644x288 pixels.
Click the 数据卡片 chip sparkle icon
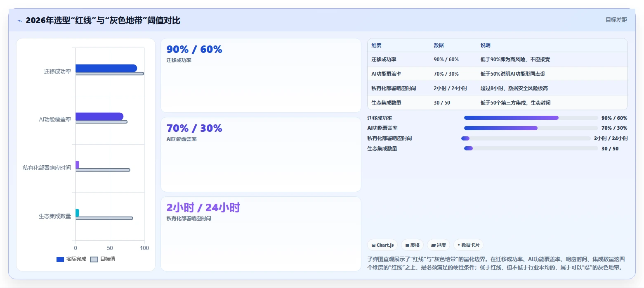pos(459,245)
